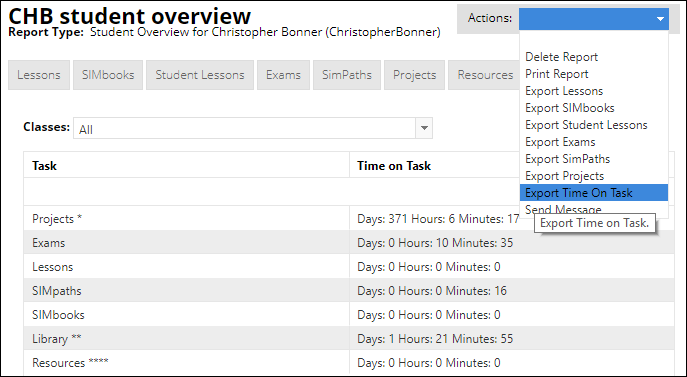687x377 pixels.
Task: Select the Library ** task cell
Action: pos(187,339)
